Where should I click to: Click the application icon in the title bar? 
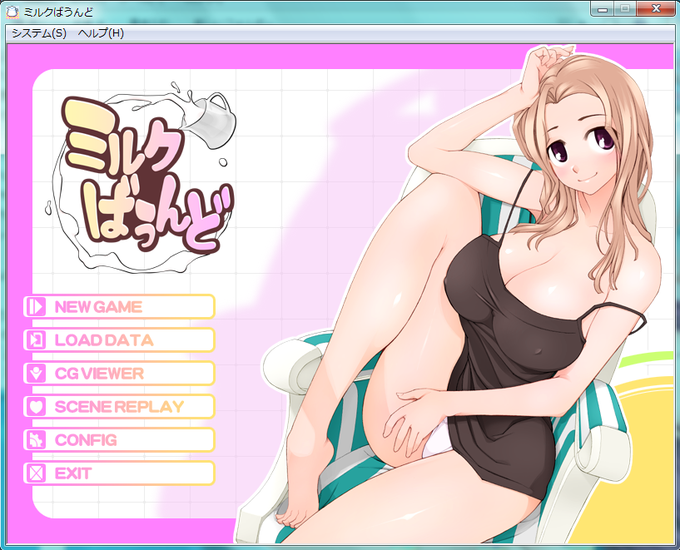point(13,13)
